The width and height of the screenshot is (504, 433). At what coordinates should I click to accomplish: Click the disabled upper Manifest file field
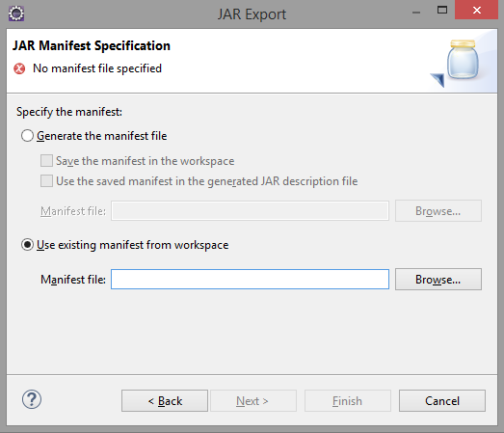[250, 210]
